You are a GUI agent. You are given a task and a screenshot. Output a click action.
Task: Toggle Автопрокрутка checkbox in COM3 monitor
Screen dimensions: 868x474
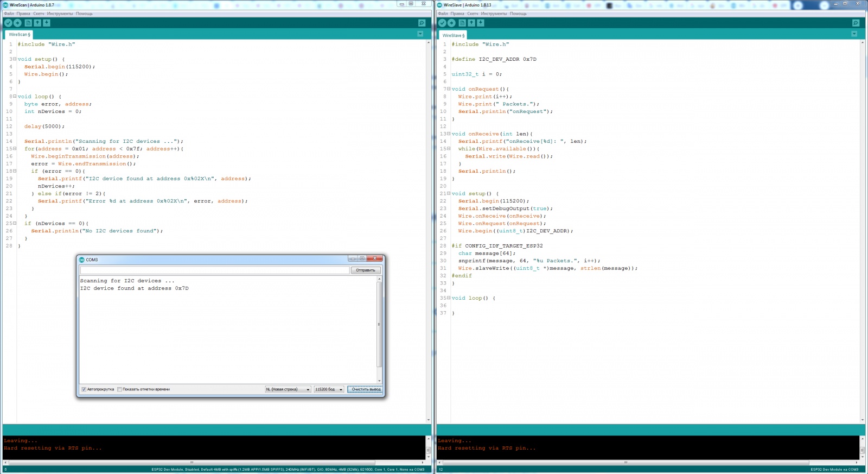coord(84,389)
